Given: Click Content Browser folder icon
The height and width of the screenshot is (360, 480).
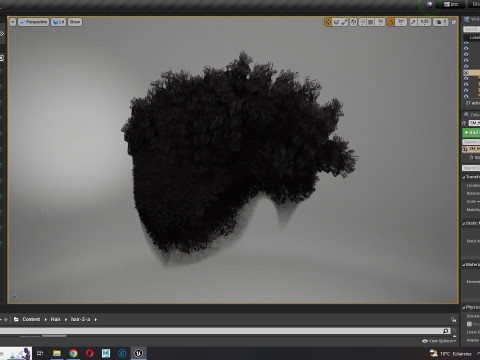Looking at the screenshot, I should coord(16,319).
